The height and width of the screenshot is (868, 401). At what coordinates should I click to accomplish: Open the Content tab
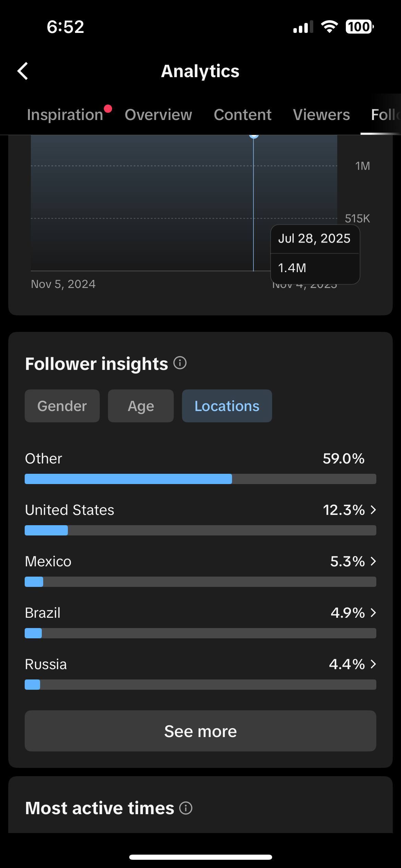point(243,114)
